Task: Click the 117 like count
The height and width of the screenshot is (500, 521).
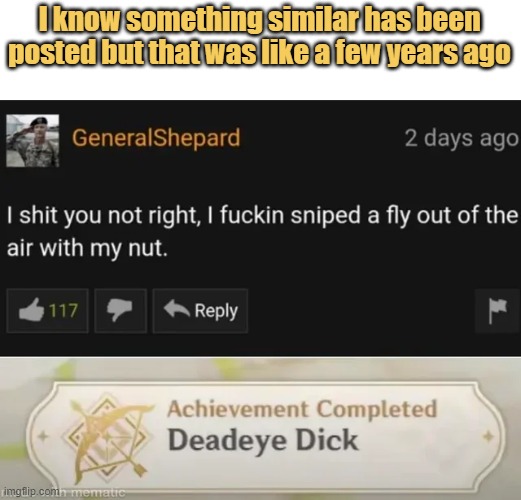Action: click(64, 310)
